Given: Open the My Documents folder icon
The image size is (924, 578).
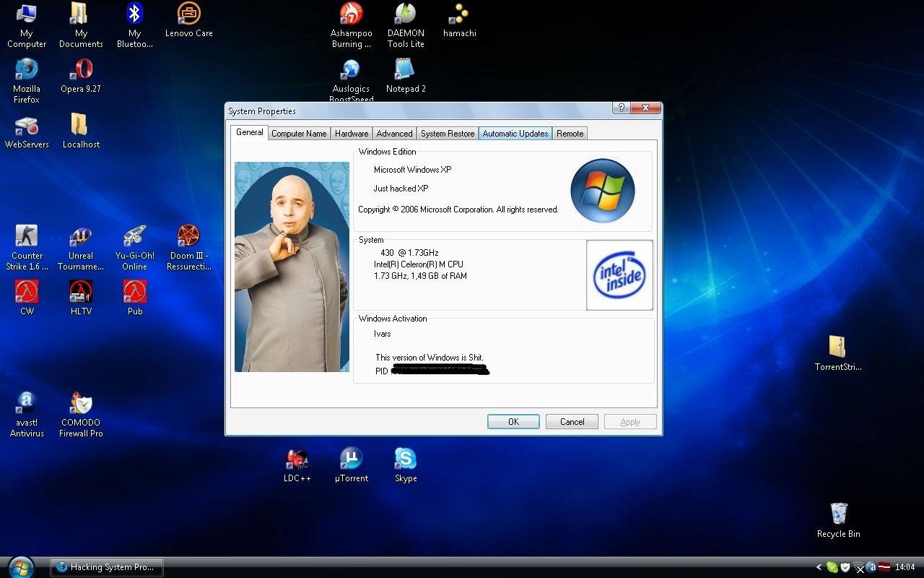Looking at the screenshot, I should pos(81,25).
